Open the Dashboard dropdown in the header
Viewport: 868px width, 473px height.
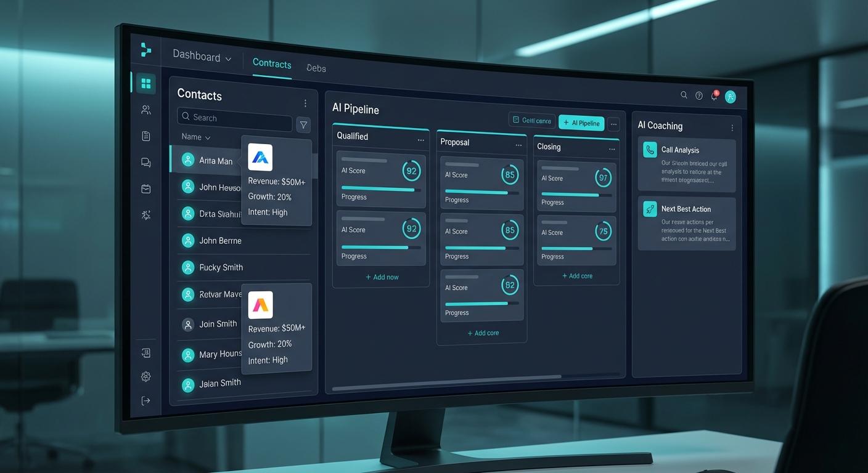228,59
